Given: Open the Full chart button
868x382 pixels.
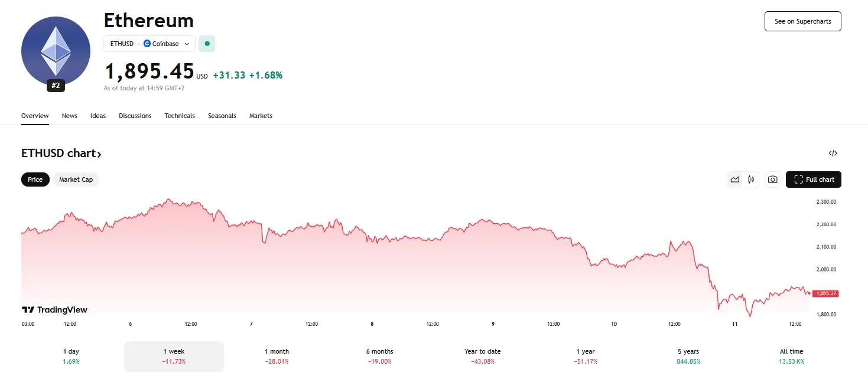Looking at the screenshot, I should point(813,179).
